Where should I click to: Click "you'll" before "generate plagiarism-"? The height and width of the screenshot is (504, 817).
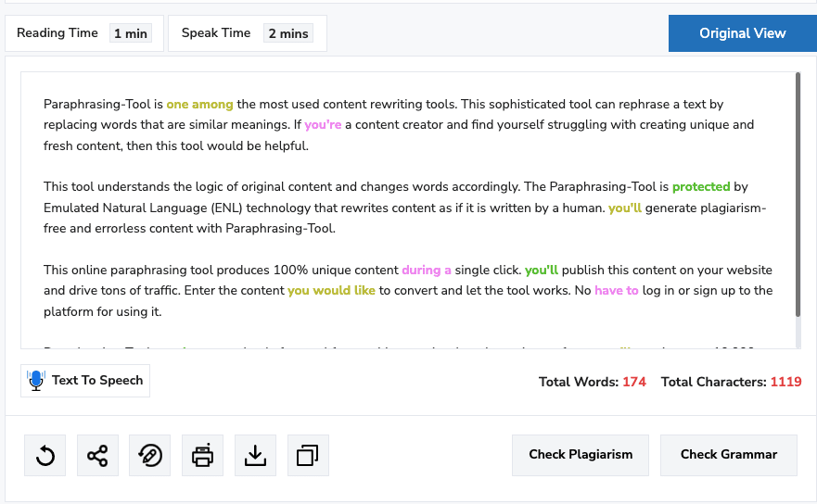pyautogui.click(x=625, y=208)
